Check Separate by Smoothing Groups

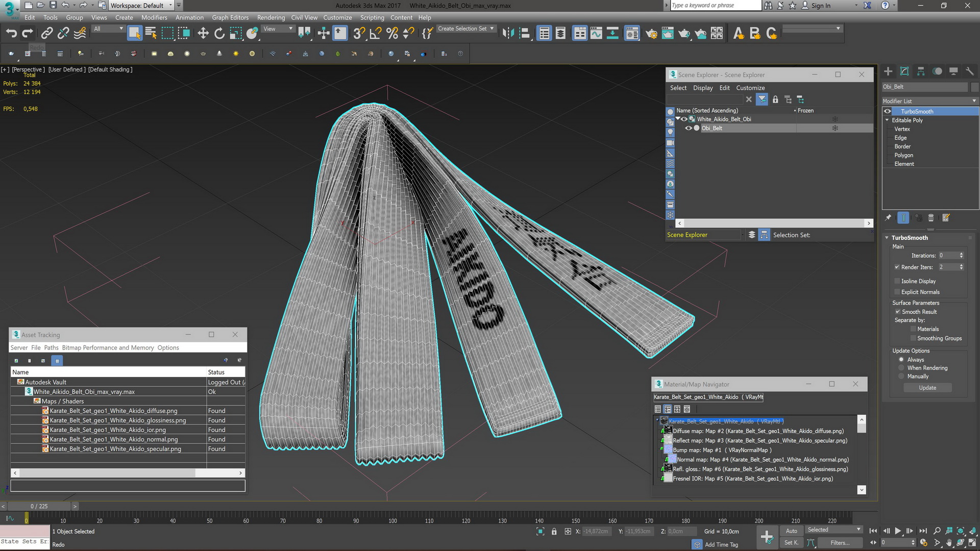point(913,338)
